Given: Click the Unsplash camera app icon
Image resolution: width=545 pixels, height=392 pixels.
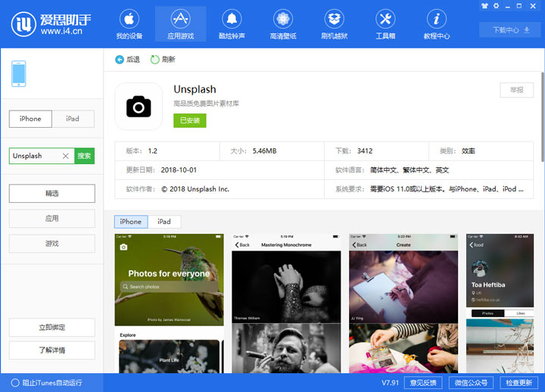Looking at the screenshot, I should pos(139,107).
